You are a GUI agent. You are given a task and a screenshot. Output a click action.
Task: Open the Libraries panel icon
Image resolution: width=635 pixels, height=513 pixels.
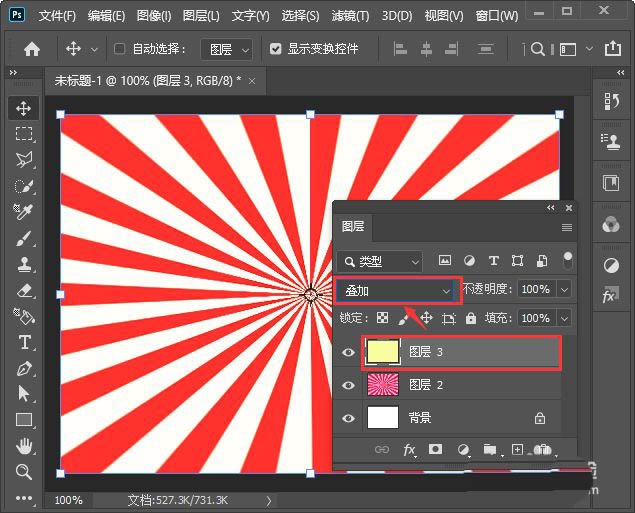611,183
